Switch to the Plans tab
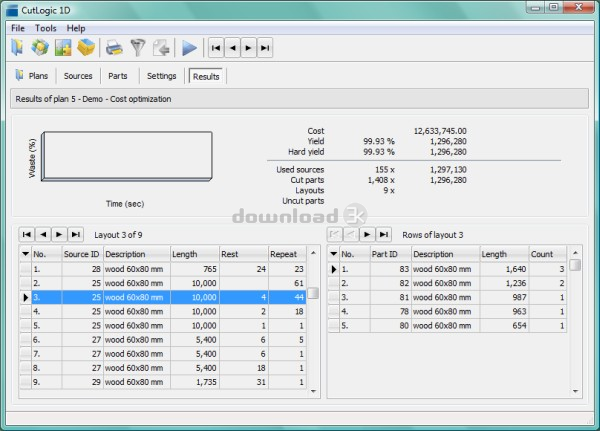600x431 pixels. click(x=32, y=76)
